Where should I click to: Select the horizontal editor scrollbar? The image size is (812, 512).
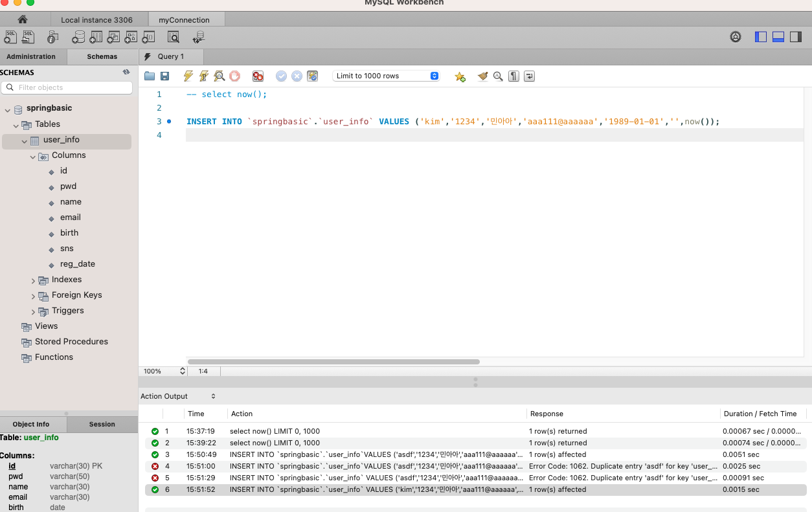point(334,362)
